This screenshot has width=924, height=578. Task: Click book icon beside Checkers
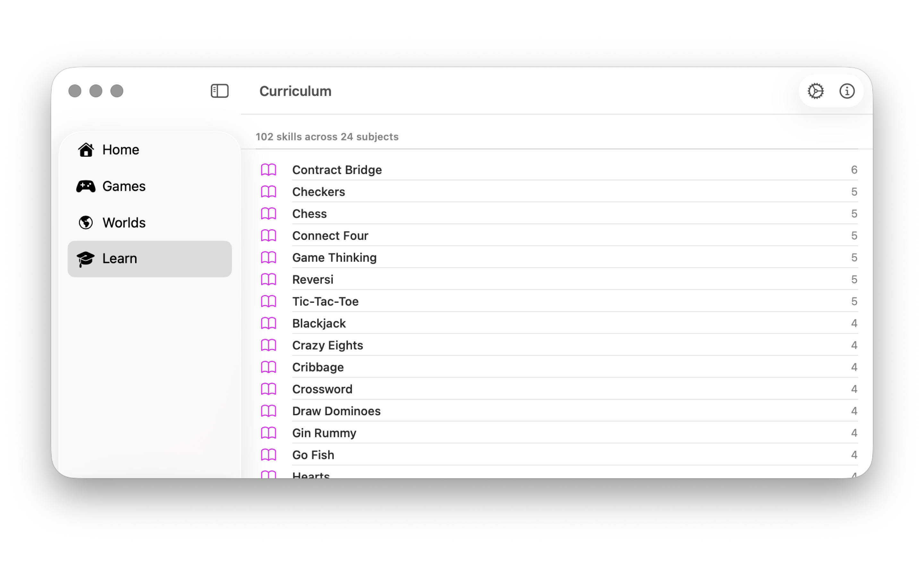click(269, 191)
